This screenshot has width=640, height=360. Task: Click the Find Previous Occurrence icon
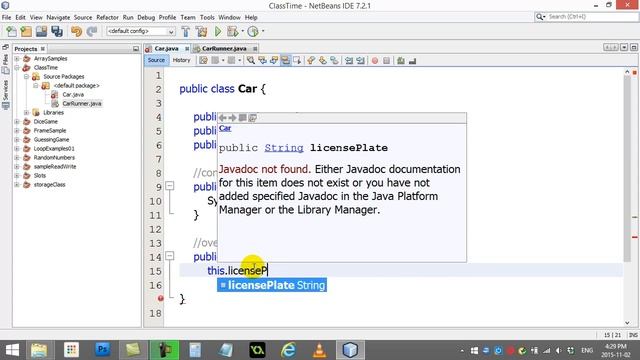[262, 61]
